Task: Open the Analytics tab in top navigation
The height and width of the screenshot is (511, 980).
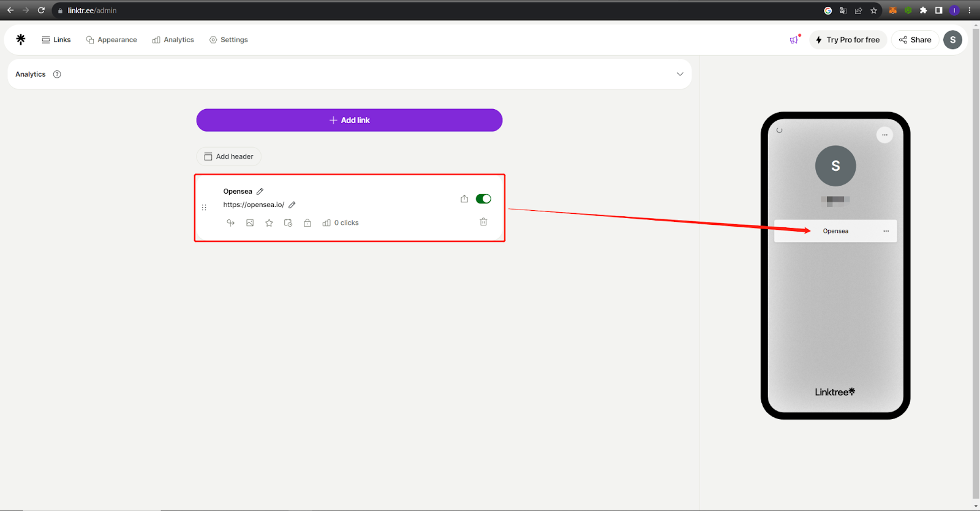Action: point(173,40)
